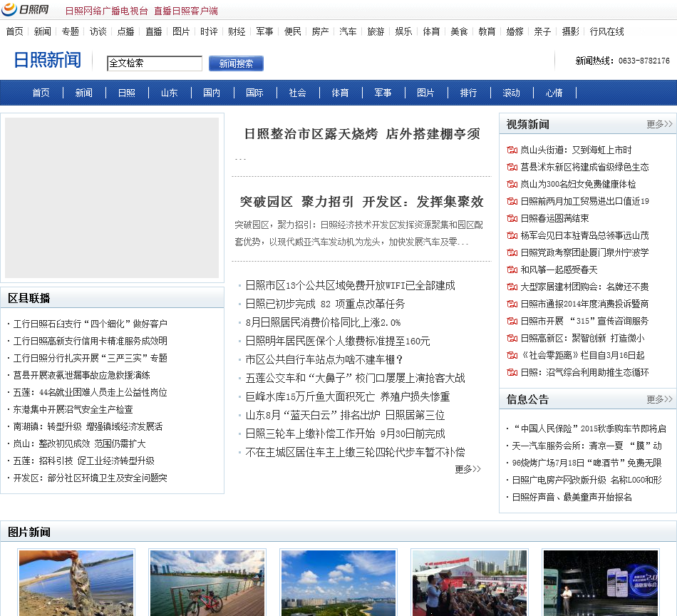Click video icon beside 日照市通报2014年度消费投诉

coord(511,304)
